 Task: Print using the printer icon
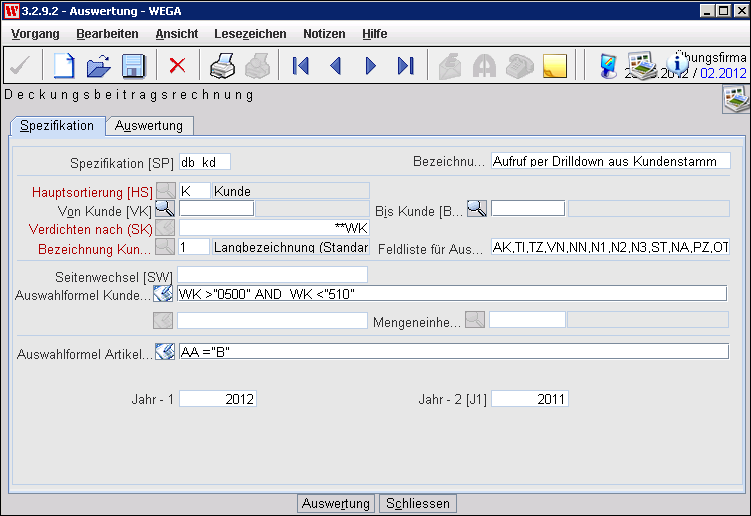[220, 66]
